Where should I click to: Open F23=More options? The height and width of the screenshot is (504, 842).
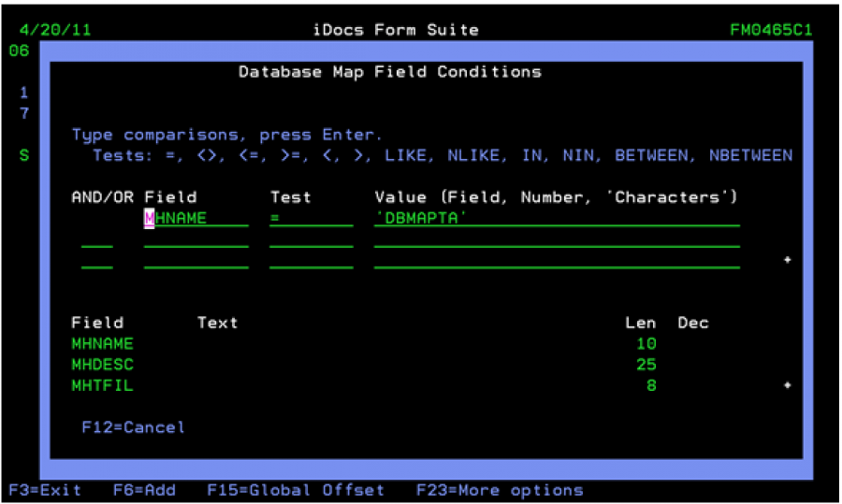(x=499, y=490)
